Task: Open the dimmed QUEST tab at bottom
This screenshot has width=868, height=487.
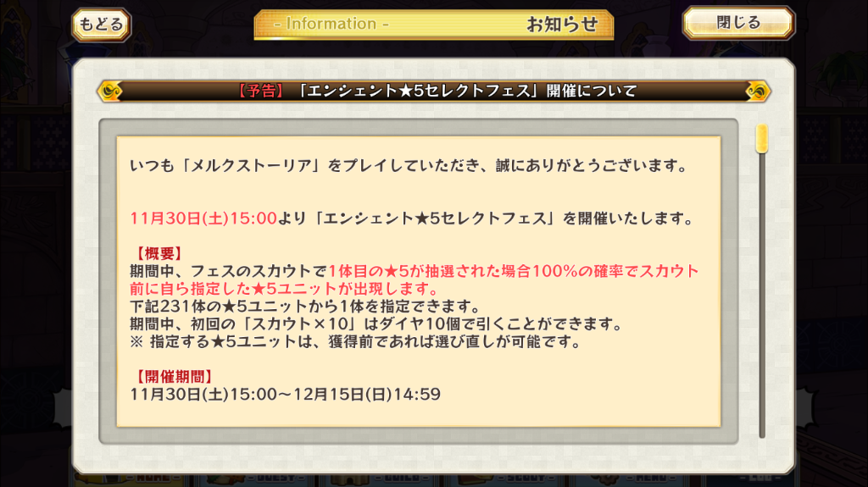Action: click(x=277, y=479)
